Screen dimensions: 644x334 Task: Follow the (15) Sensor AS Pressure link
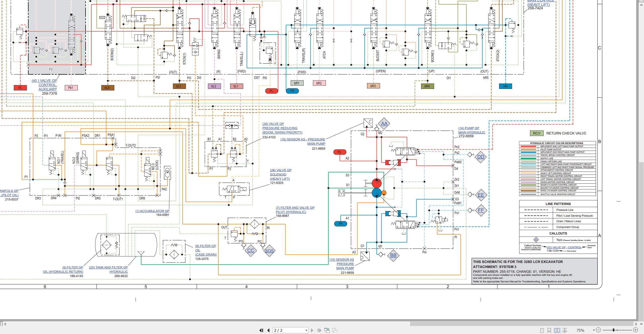(342, 264)
